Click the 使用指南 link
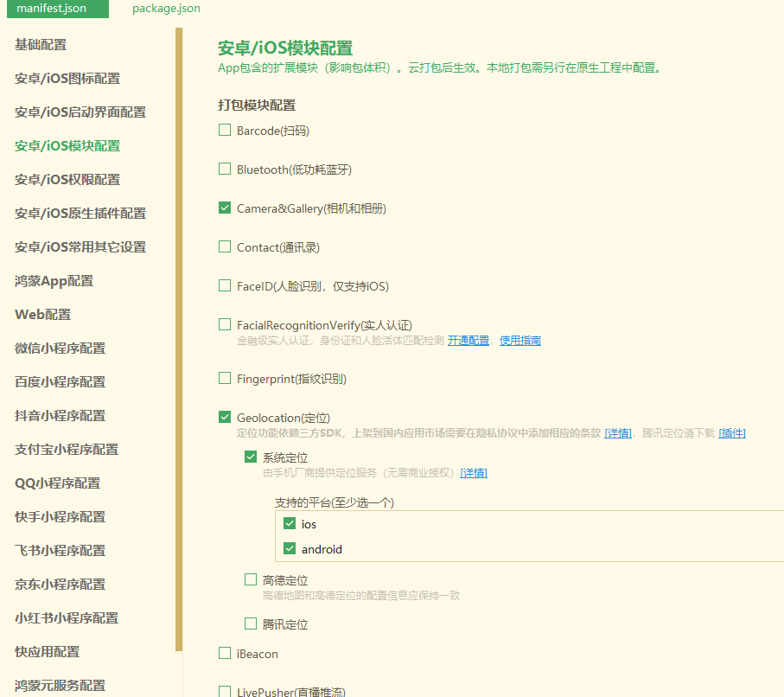 coord(520,341)
